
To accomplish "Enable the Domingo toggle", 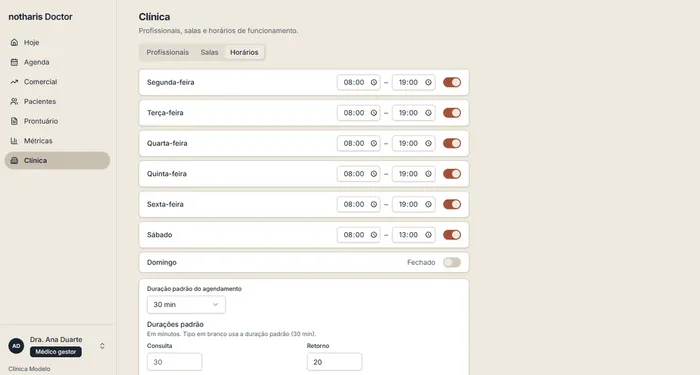I will pyautogui.click(x=452, y=262).
